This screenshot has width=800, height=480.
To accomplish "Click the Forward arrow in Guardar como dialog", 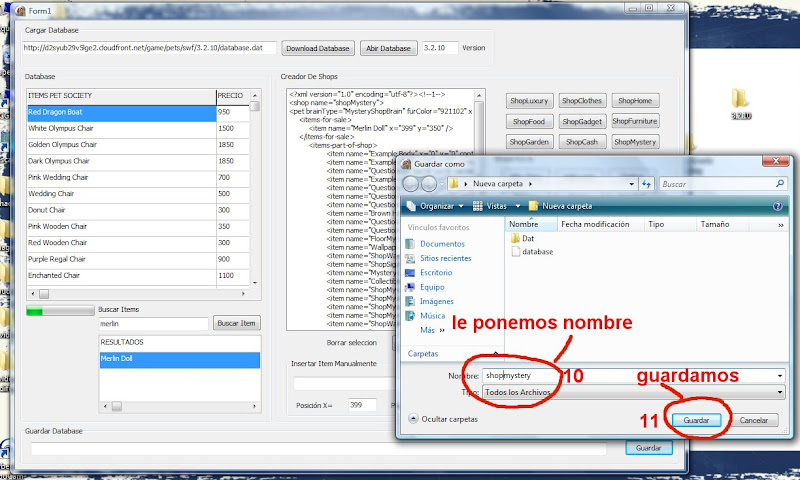I will point(429,184).
